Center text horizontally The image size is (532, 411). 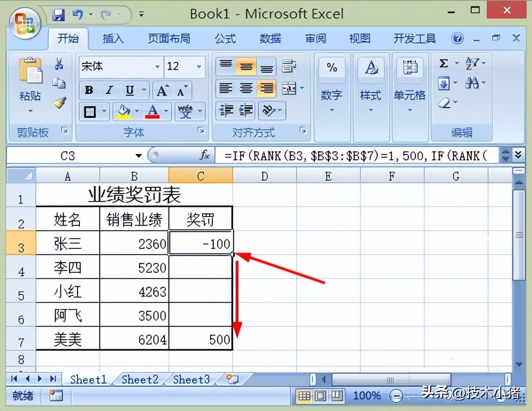click(246, 89)
